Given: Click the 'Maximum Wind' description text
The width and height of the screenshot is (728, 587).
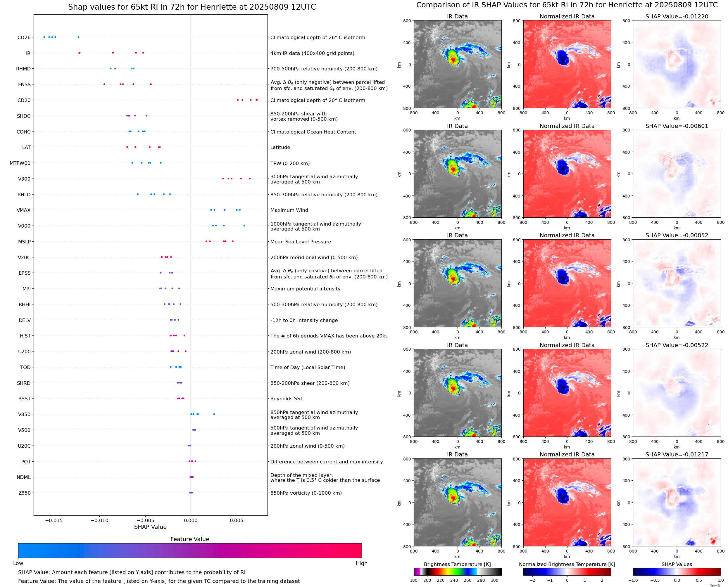Looking at the screenshot, I should 289,210.
